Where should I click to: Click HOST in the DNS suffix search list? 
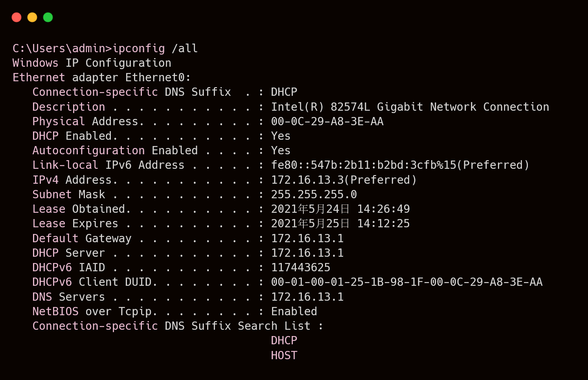point(284,355)
